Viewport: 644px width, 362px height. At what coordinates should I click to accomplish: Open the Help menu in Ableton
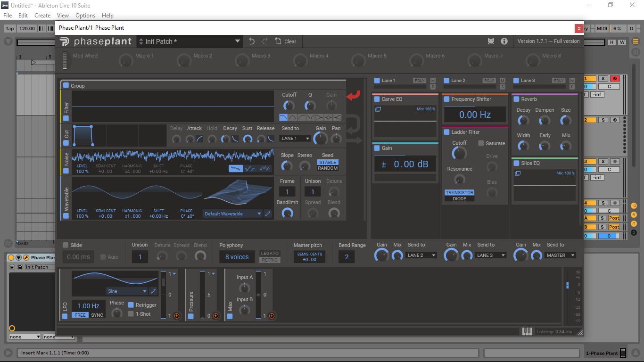coord(107,16)
